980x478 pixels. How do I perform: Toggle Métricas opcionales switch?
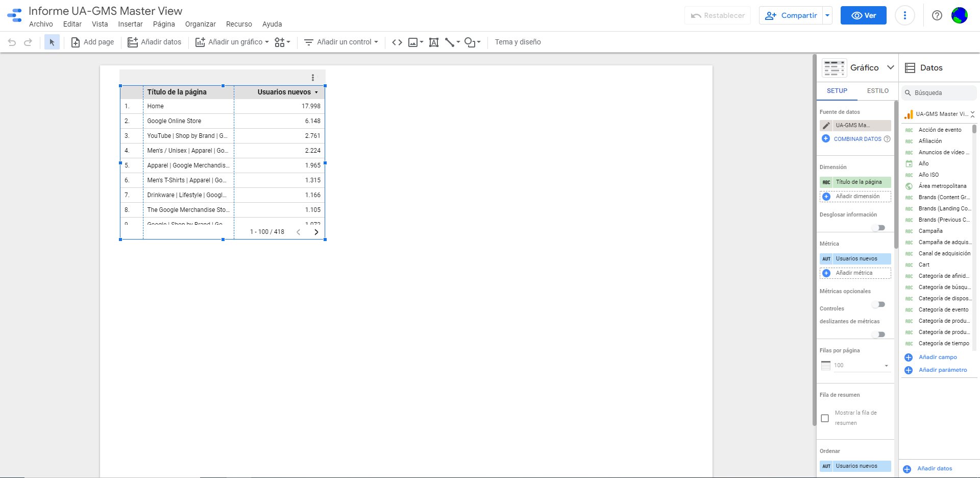879,304
